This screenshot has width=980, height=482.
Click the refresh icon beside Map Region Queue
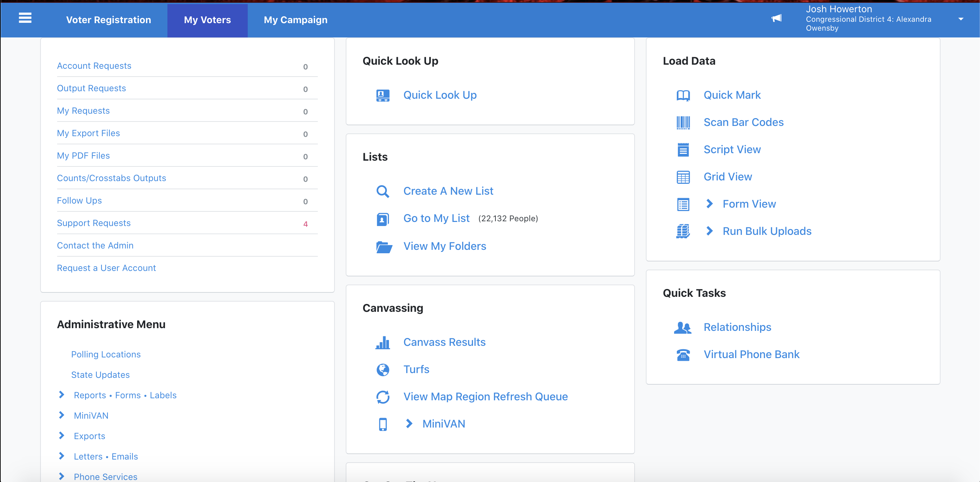point(383,397)
